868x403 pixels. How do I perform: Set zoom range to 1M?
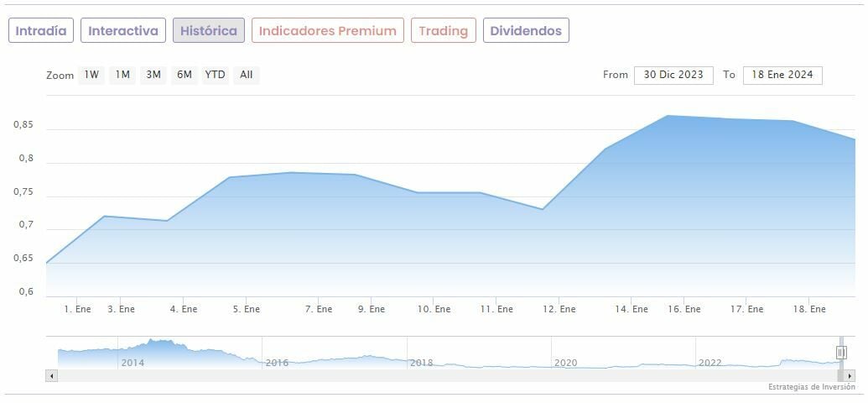pos(122,75)
